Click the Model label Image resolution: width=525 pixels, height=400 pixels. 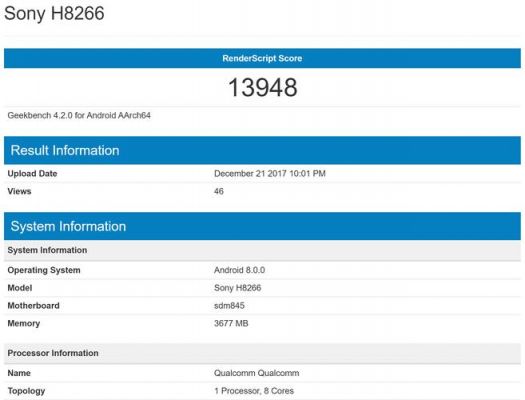tap(20, 288)
